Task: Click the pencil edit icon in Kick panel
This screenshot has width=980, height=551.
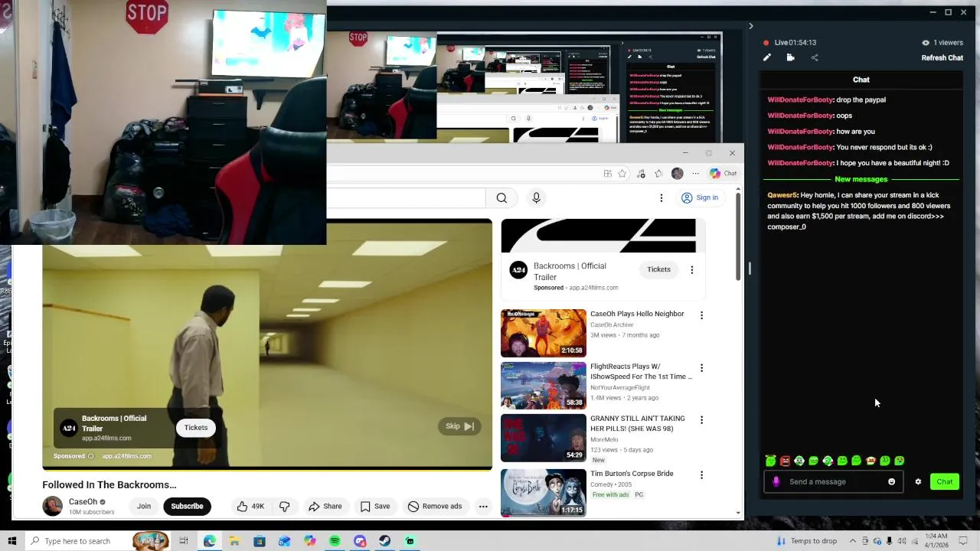Action: pyautogui.click(x=767, y=57)
